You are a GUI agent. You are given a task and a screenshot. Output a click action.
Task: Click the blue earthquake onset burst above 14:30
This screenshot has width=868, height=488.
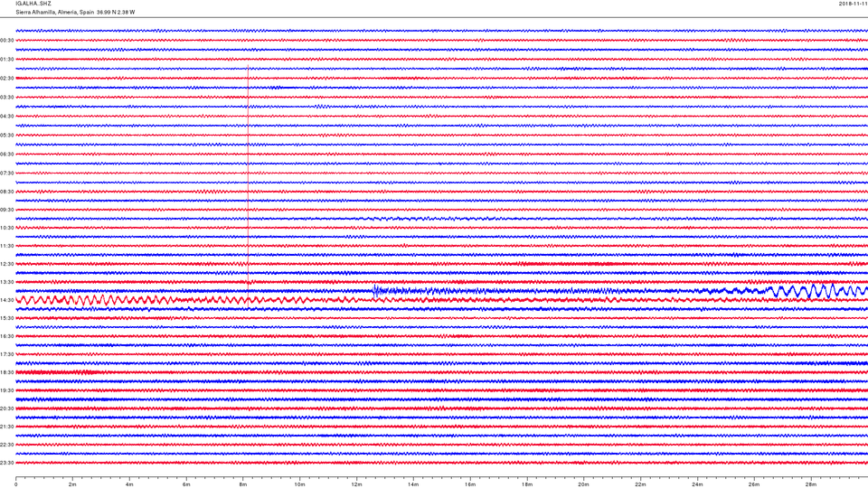coord(376,290)
